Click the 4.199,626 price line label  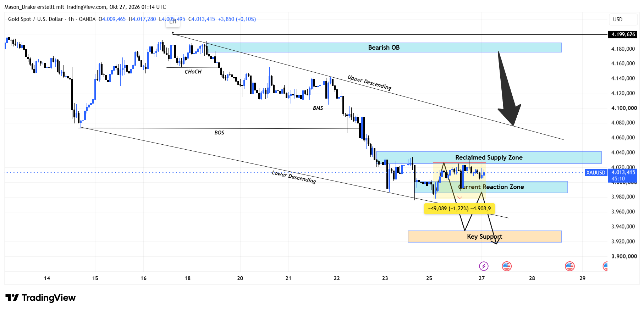tap(623, 34)
